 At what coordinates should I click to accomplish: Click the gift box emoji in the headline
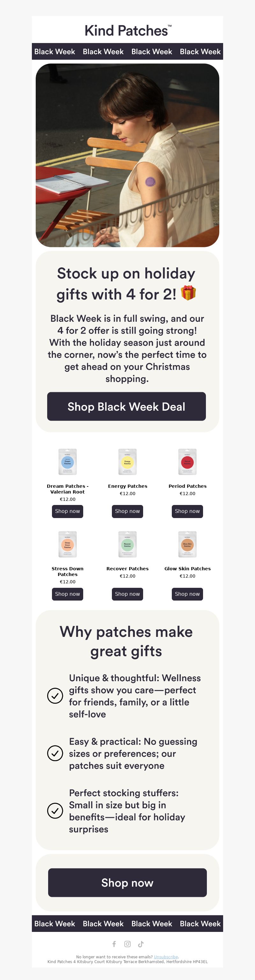[x=188, y=292]
